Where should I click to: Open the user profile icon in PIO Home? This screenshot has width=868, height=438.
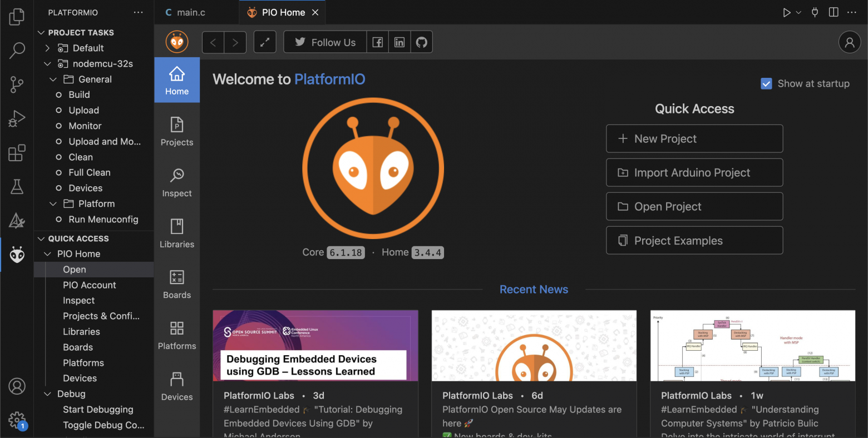tap(850, 42)
